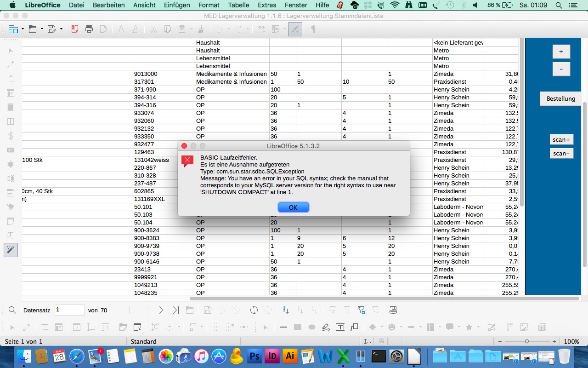Click the Print icon
588x368 pixels.
coord(89,29)
